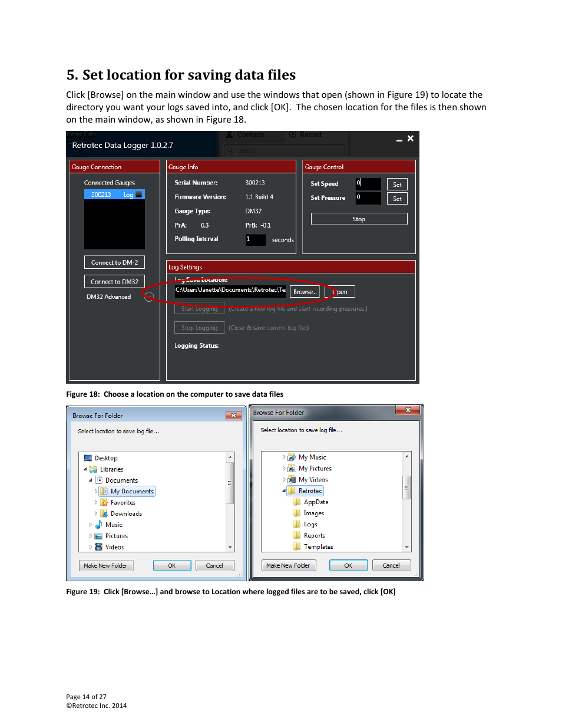The image size is (562, 728).
Task: Click Downloads folder icon
Action: [104, 513]
